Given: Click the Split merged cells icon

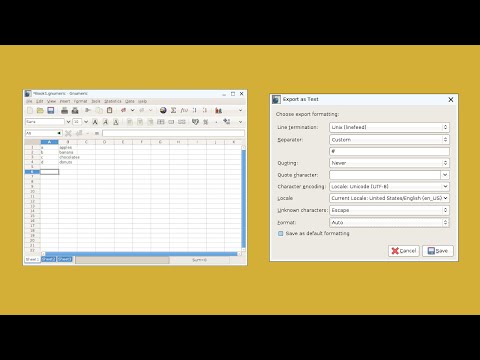Looking at the screenshot, I should point(182,122).
